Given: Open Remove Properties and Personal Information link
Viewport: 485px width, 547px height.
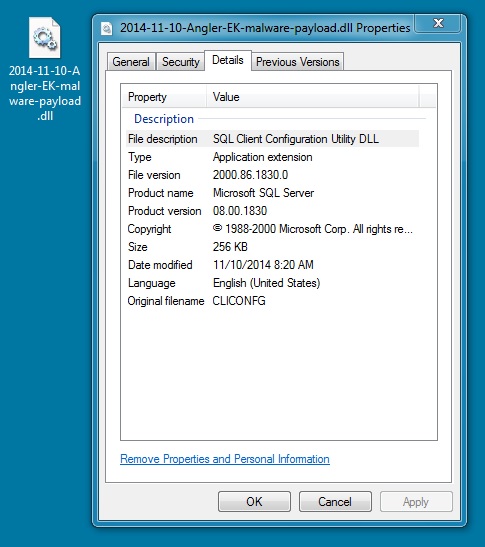Looking at the screenshot, I should (225, 459).
